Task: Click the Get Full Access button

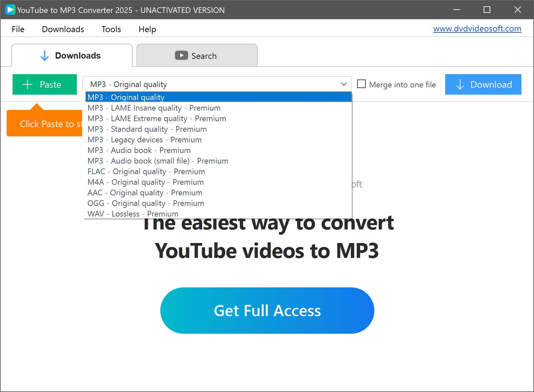Action: 267,311
